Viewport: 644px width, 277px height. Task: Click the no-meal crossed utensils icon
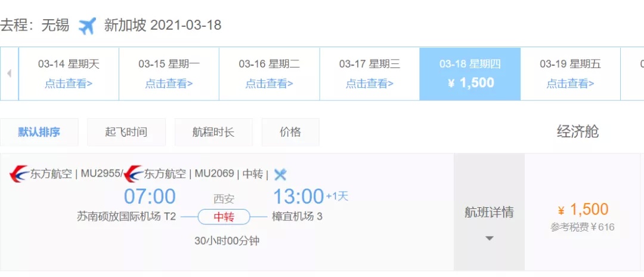click(x=280, y=174)
